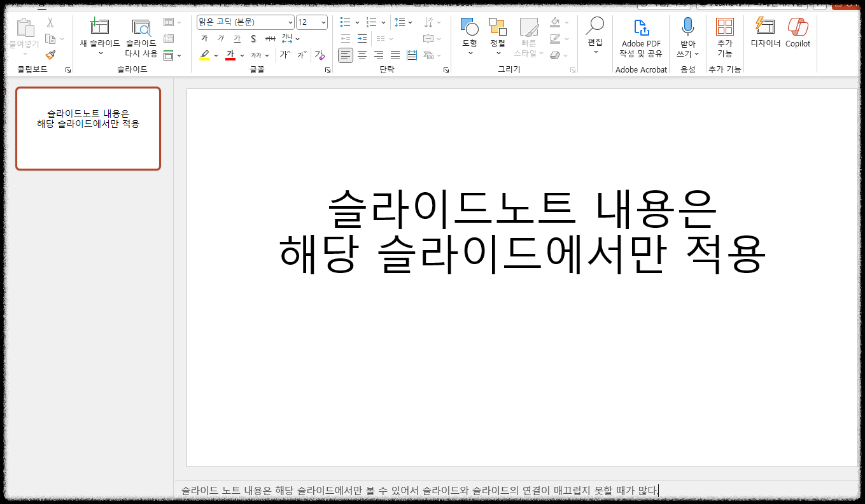The height and width of the screenshot is (504, 865).
Task: Select slide 1 thumbnail in the panel
Action: 88,129
